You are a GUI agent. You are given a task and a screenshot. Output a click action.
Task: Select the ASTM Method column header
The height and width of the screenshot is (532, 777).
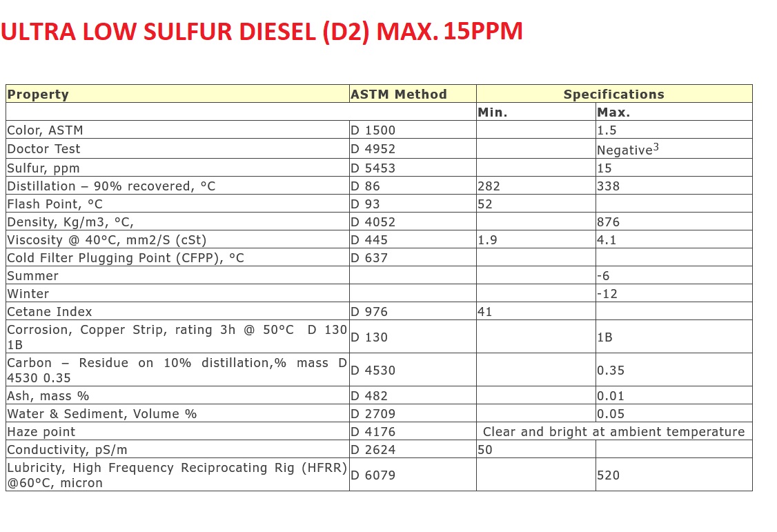point(399,95)
